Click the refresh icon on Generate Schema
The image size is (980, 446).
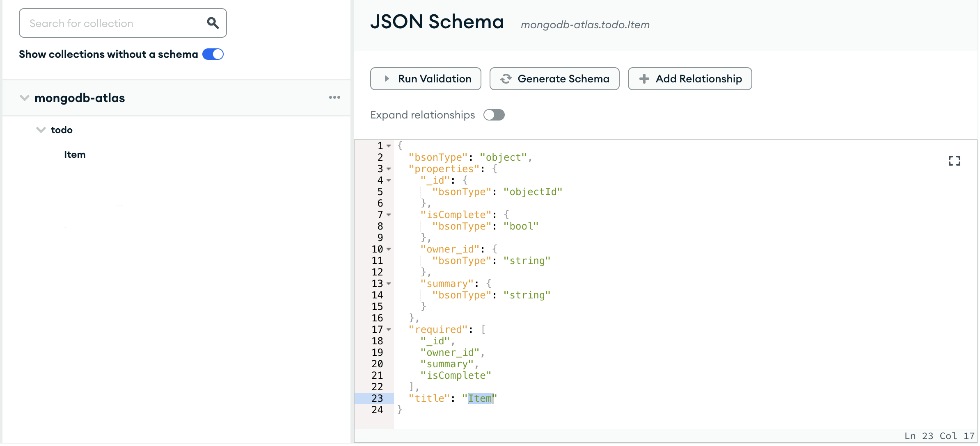pos(506,79)
